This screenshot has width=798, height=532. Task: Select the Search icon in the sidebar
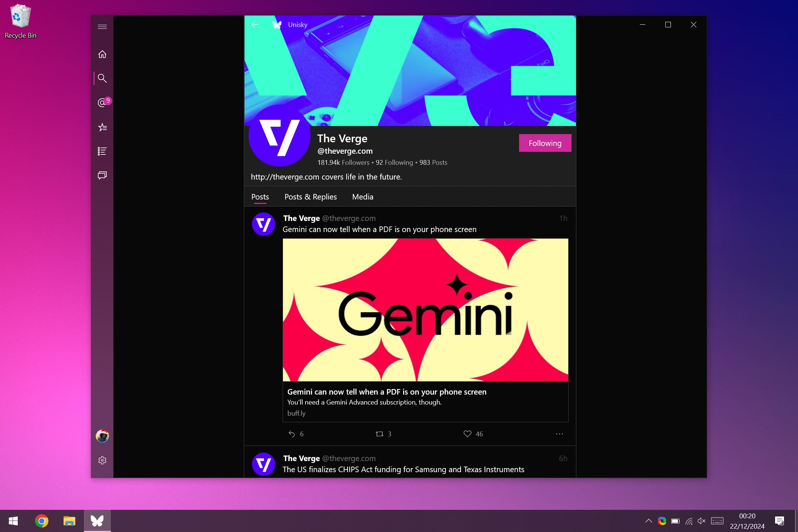point(102,78)
